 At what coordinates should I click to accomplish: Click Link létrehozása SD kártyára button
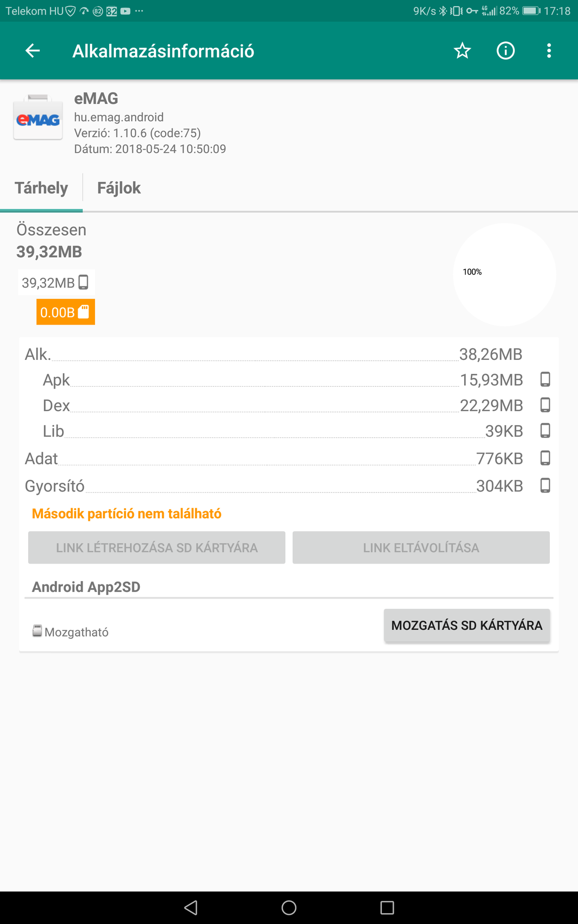[157, 548]
